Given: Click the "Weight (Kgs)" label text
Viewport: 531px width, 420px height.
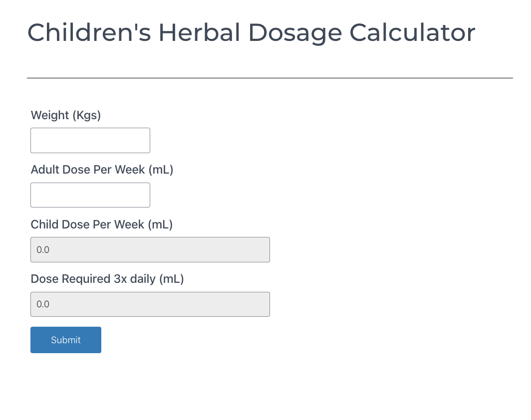Looking at the screenshot, I should (x=66, y=115).
